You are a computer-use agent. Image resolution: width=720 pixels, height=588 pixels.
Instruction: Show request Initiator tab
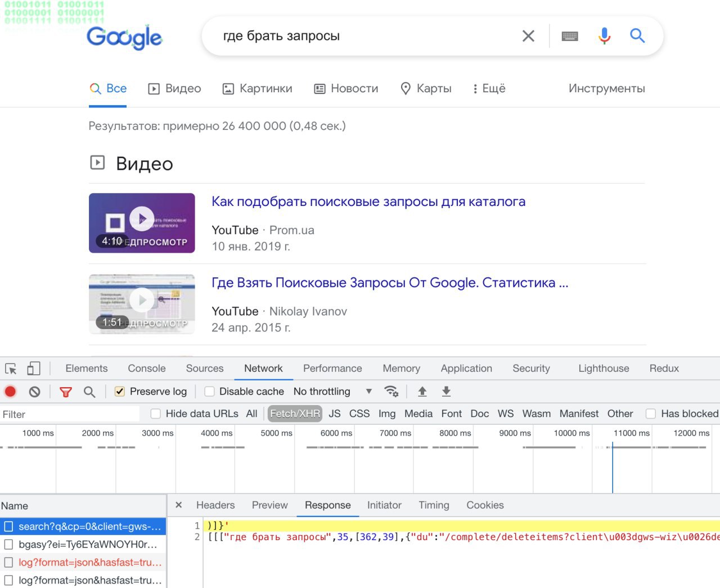pos(384,505)
